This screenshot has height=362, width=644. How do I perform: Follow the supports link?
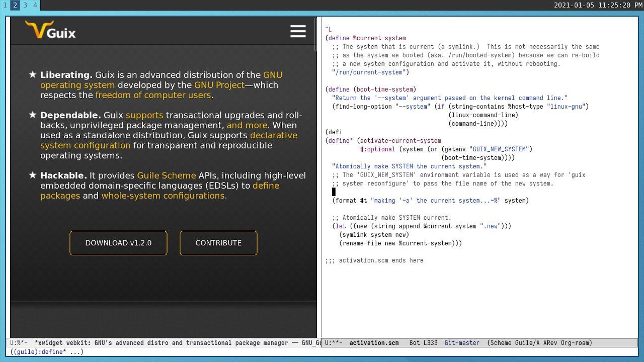144,115
